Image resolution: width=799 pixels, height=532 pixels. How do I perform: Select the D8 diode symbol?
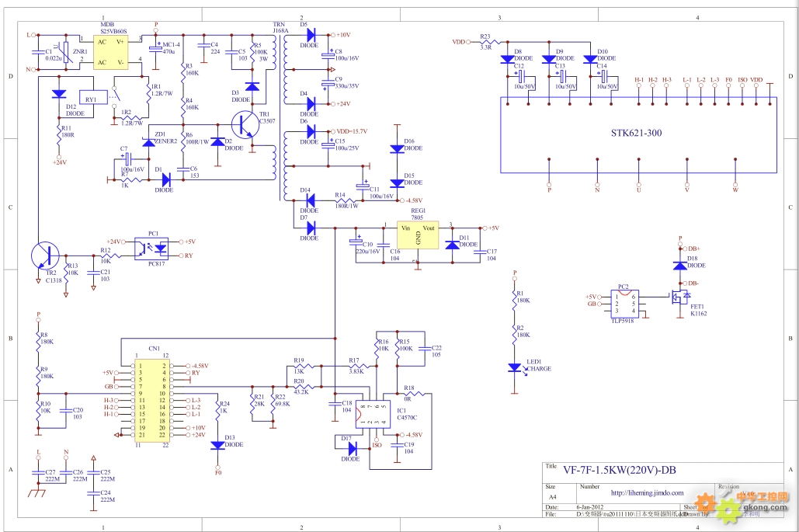[x=508, y=60]
